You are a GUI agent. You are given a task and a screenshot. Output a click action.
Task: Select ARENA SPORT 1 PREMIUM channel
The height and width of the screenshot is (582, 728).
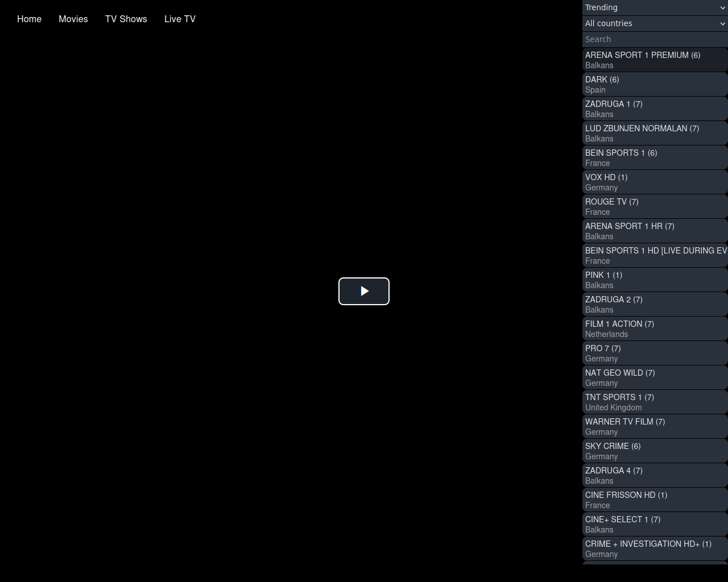point(655,60)
